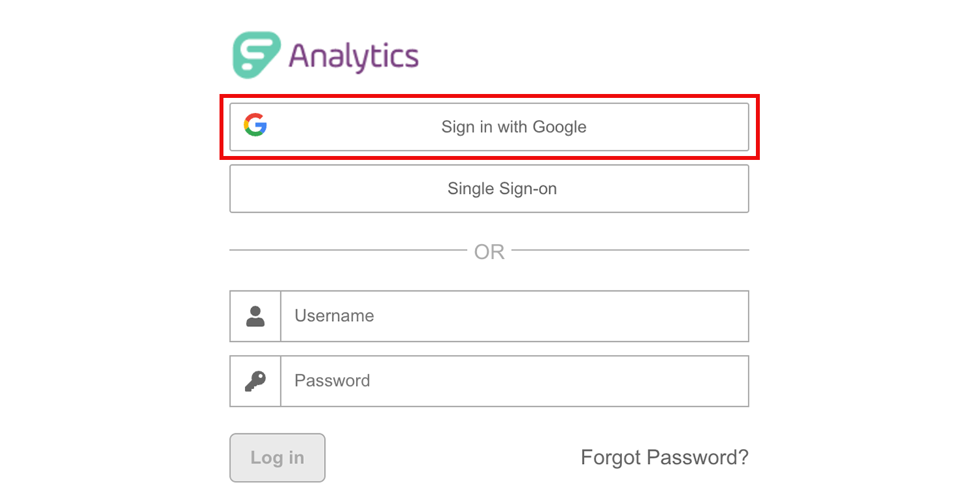Click the horizontal line right of OR
Screen dimensions: 980x500
tap(630, 249)
